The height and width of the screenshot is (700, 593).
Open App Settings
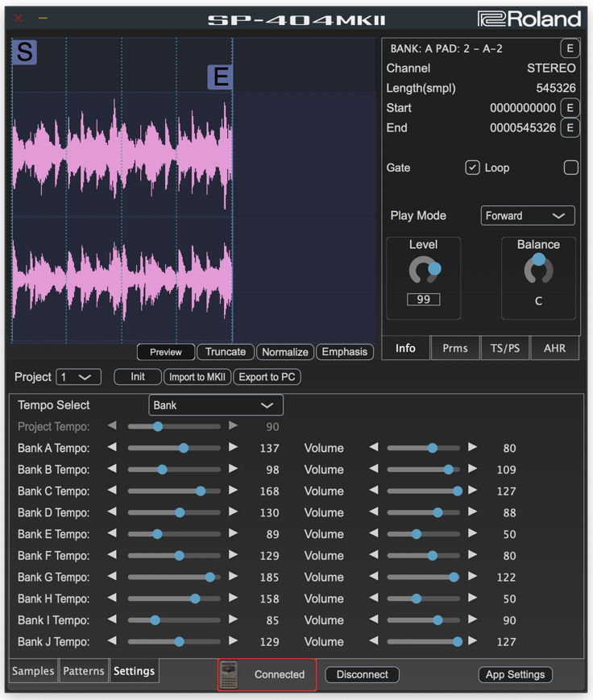[516, 674]
